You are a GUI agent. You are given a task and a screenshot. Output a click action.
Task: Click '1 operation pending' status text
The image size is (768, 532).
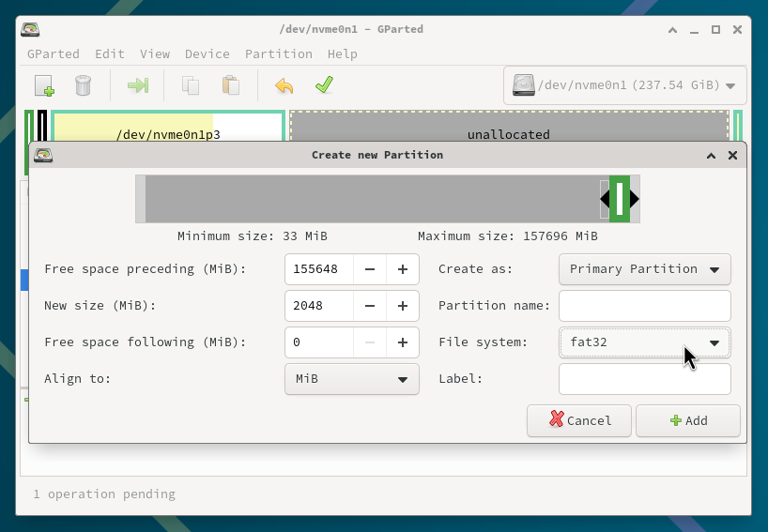click(104, 494)
